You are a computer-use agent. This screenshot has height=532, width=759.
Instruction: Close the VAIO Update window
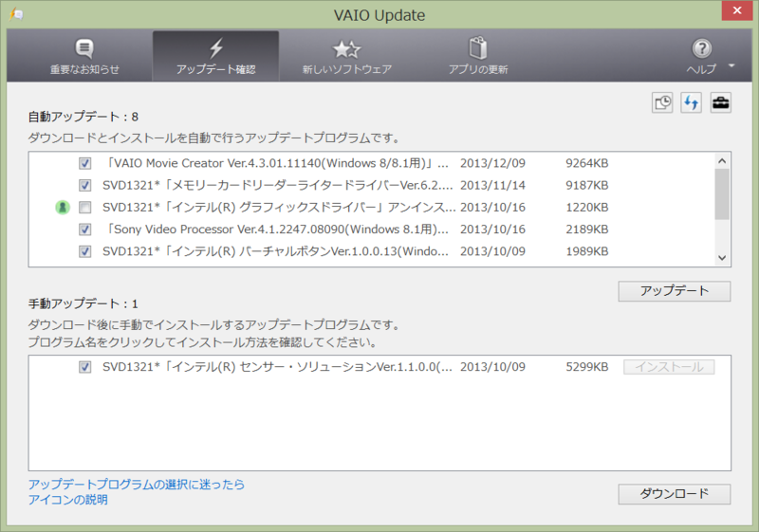click(737, 10)
